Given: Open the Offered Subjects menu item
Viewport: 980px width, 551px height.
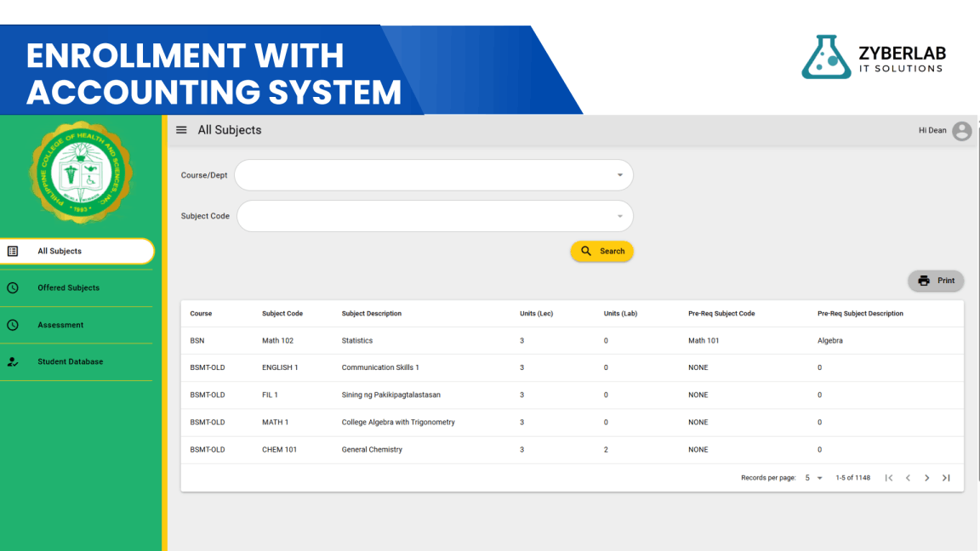Looking at the screenshot, I should click(69, 288).
